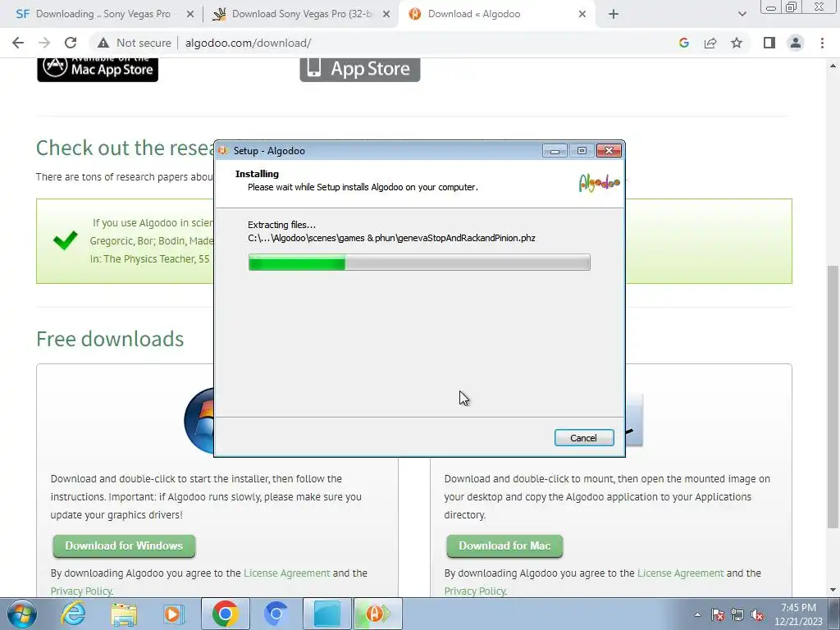Launch Internet Explorer from taskbar
Screen dimensions: 840x630
[73, 614]
